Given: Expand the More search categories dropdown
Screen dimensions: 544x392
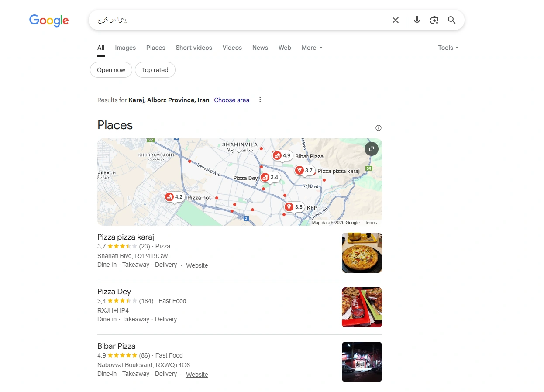Looking at the screenshot, I should 312,48.
